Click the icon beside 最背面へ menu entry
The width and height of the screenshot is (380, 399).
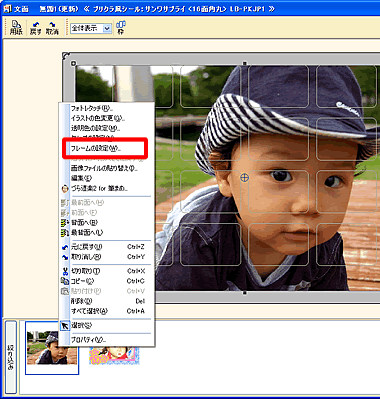(65, 233)
